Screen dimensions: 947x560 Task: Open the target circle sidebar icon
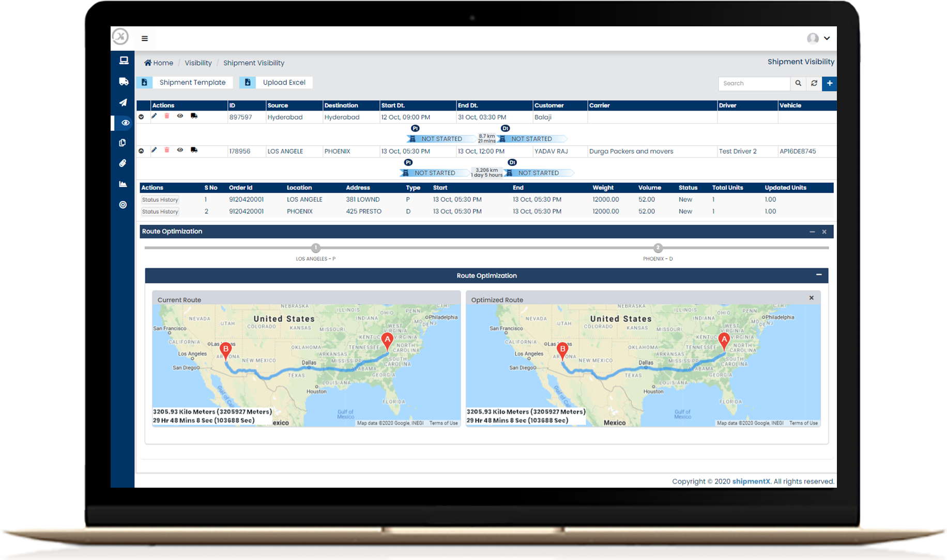[123, 205]
